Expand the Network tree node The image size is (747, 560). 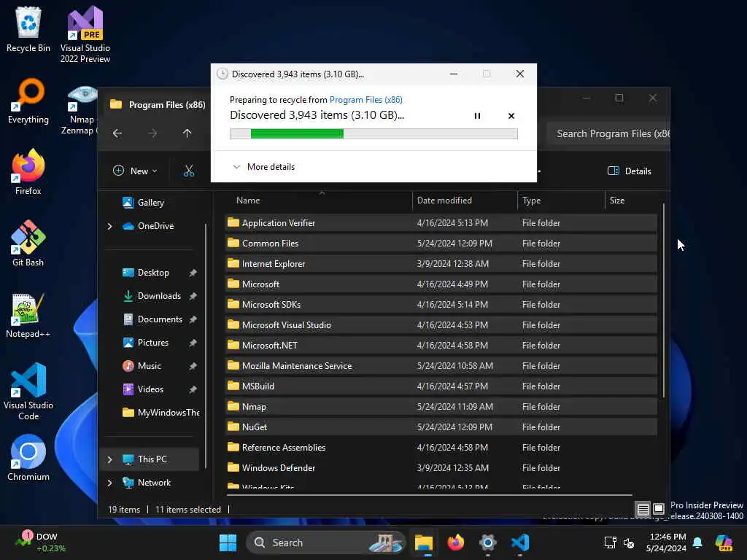click(109, 483)
